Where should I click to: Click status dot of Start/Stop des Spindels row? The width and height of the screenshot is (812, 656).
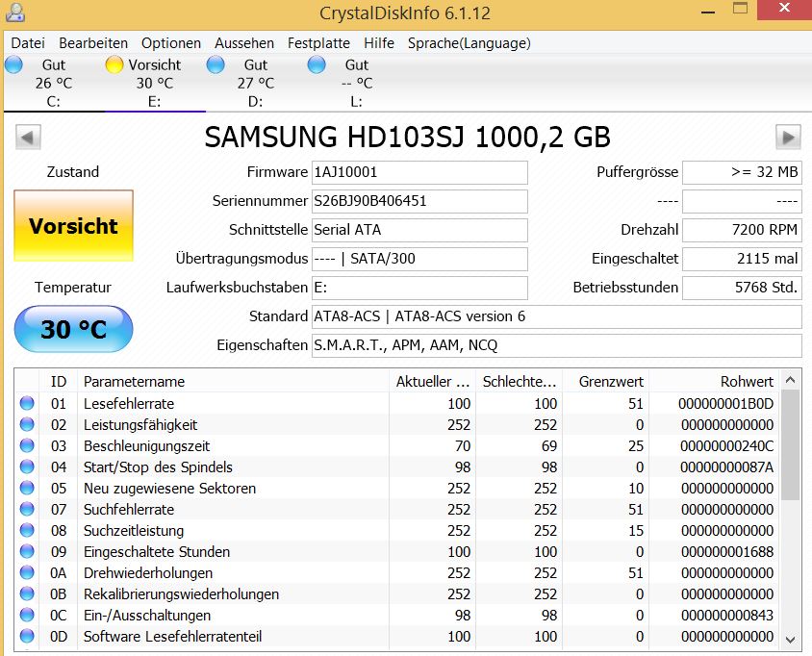pyautogui.click(x=27, y=467)
